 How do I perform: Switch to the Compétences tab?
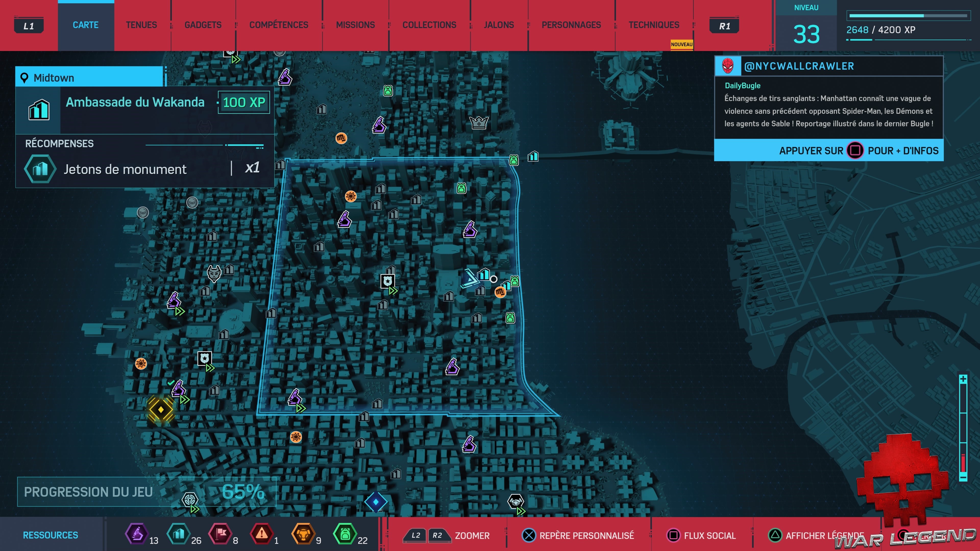pyautogui.click(x=278, y=25)
